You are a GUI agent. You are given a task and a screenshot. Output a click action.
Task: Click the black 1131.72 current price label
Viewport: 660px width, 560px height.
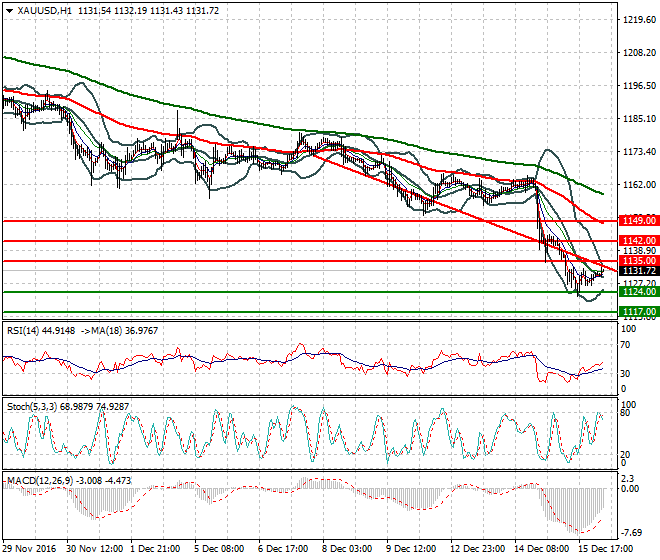point(639,271)
